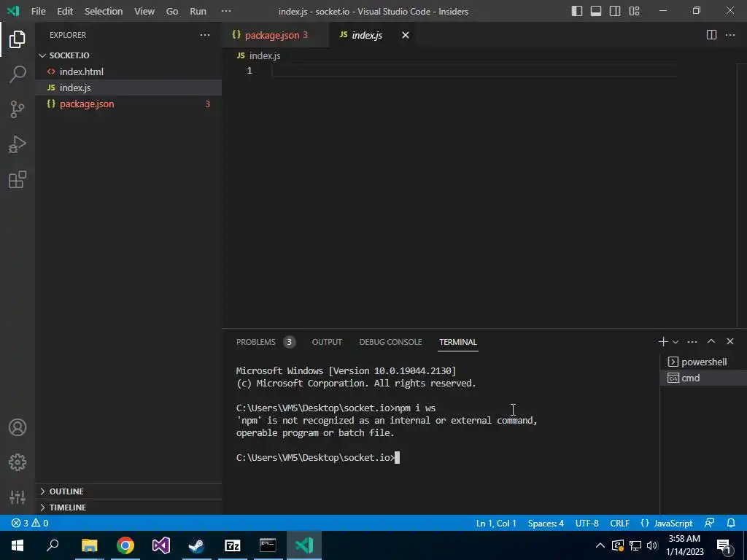Open the View menu
Screen dimensions: 747x560
click(144, 11)
